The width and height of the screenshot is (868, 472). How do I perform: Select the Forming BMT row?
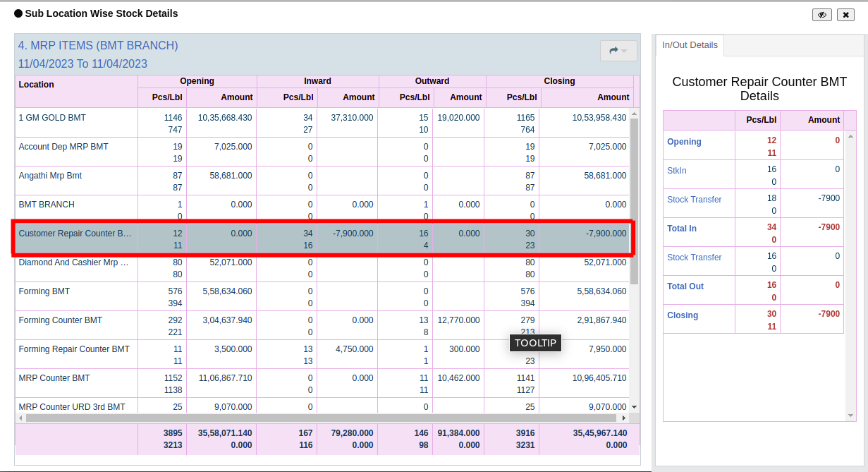pyautogui.click(x=322, y=296)
